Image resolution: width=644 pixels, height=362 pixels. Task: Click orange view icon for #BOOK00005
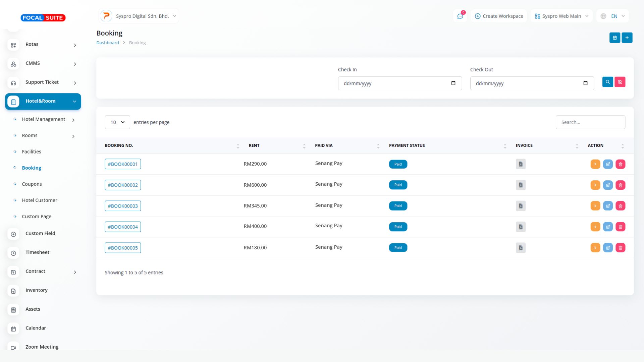(x=595, y=248)
